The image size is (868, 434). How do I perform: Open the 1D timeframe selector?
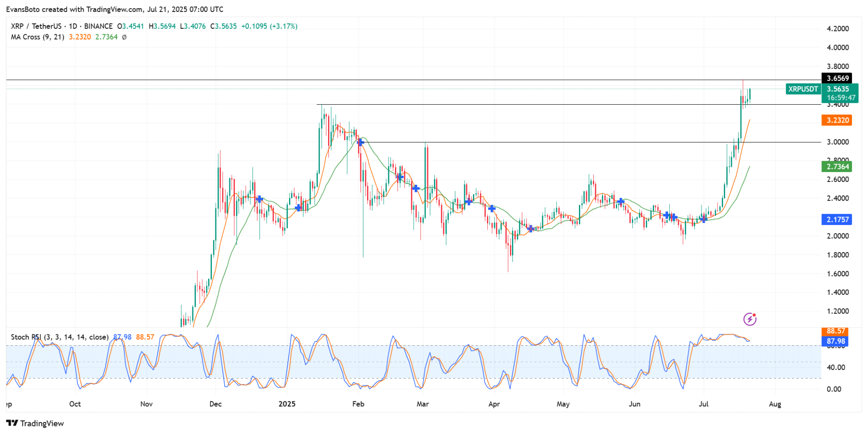[72, 26]
